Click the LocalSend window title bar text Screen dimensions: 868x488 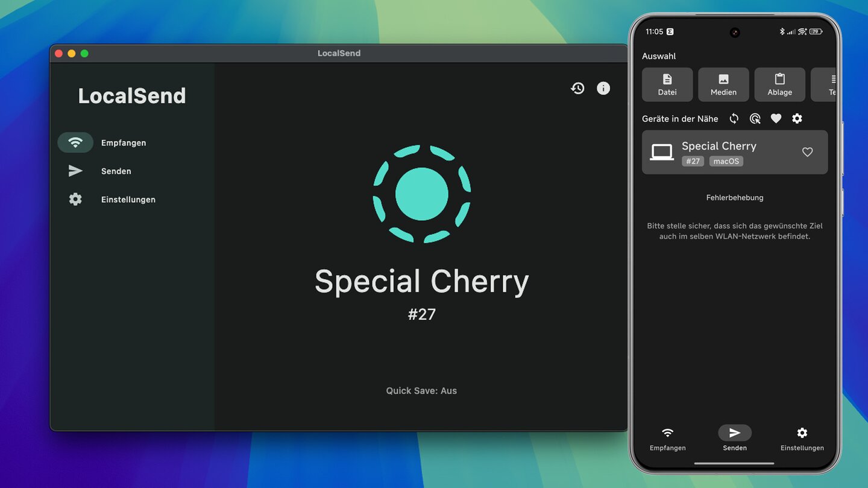(x=339, y=53)
